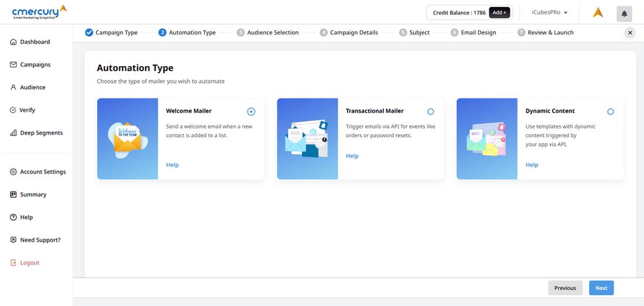Open Help link under Transactional Mailer
This screenshot has height=306, width=644.
352,156
